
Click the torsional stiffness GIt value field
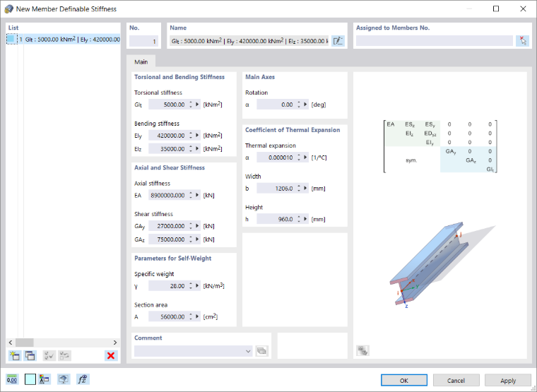[x=168, y=105]
